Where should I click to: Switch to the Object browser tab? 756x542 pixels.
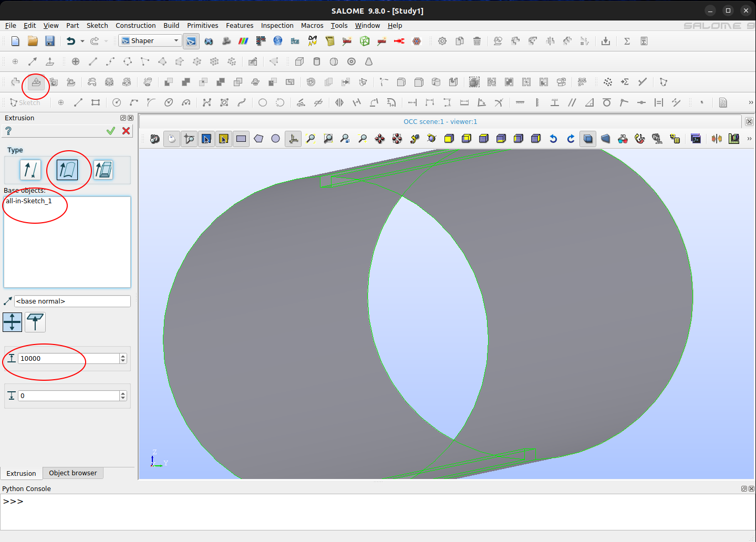[x=73, y=473]
